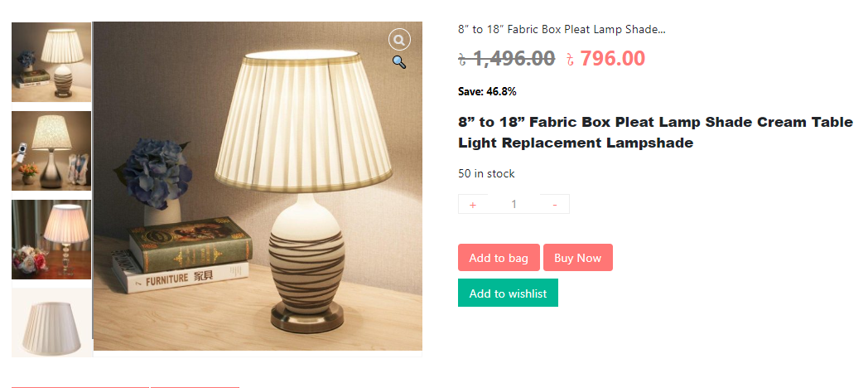Show the first thumbnail with books and lamp

click(51, 62)
